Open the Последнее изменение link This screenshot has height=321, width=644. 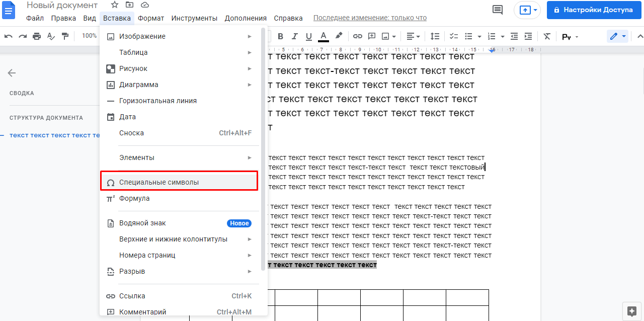(x=370, y=18)
